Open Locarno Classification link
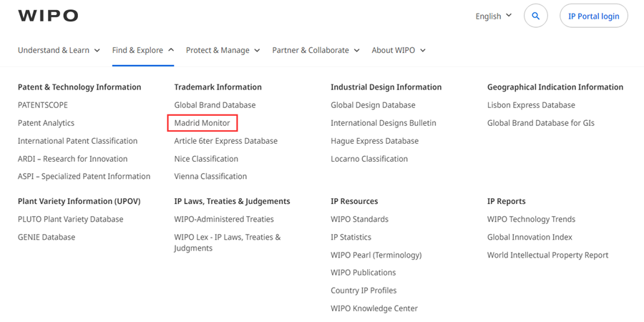The height and width of the screenshot is (322, 644). 369,159
